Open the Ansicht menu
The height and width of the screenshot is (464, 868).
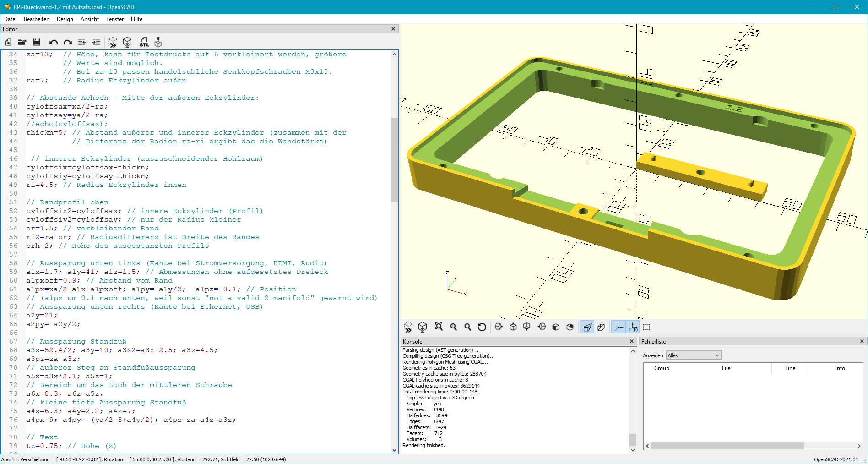89,19
